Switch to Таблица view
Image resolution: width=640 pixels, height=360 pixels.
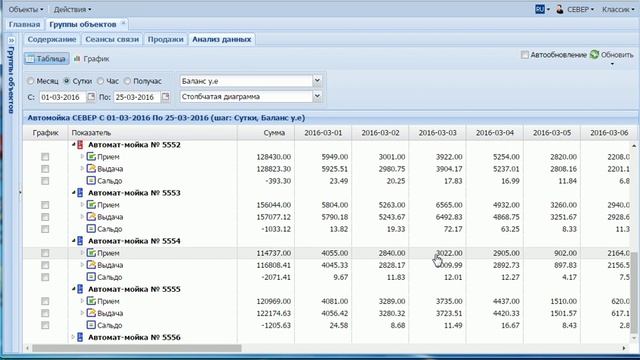(x=47, y=59)
